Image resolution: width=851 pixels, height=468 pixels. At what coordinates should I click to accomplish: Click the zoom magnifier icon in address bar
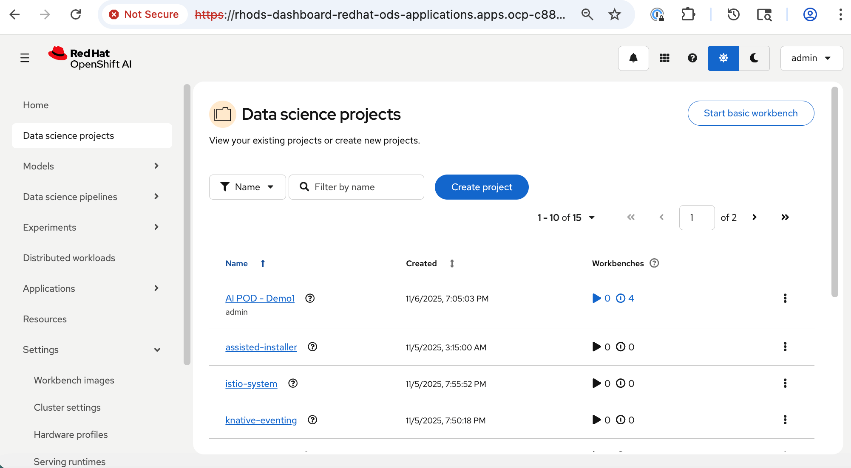587,15
